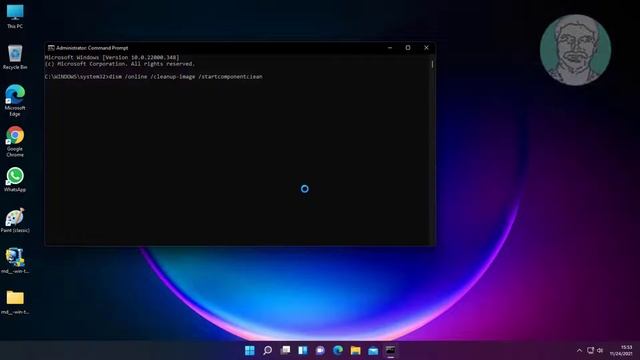Click the circular profile avatar

point(575,50)
